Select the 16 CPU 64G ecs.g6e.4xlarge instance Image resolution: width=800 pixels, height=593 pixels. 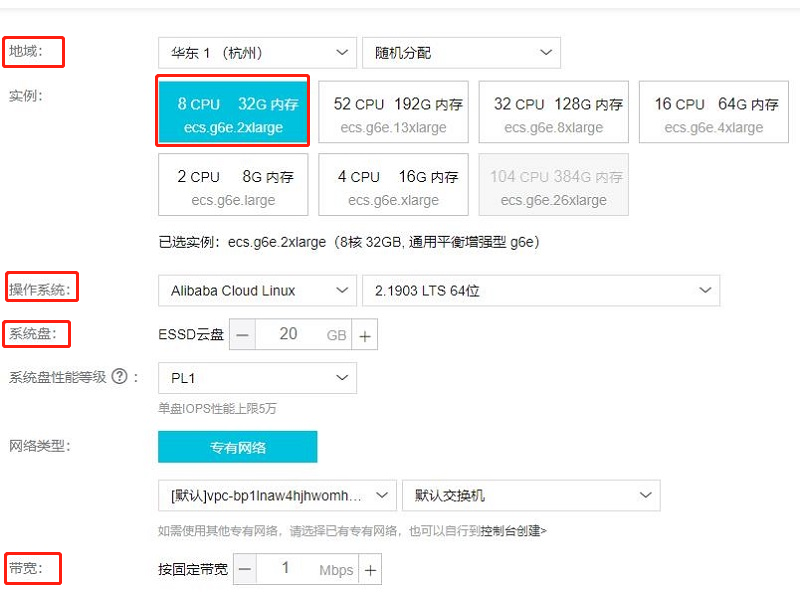click(x=714, y=112)
